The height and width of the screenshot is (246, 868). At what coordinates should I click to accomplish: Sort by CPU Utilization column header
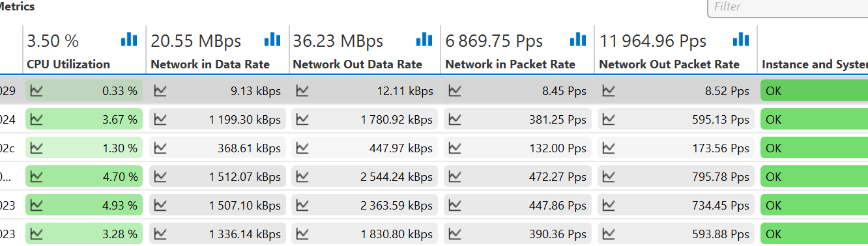[x=68, y=64]
